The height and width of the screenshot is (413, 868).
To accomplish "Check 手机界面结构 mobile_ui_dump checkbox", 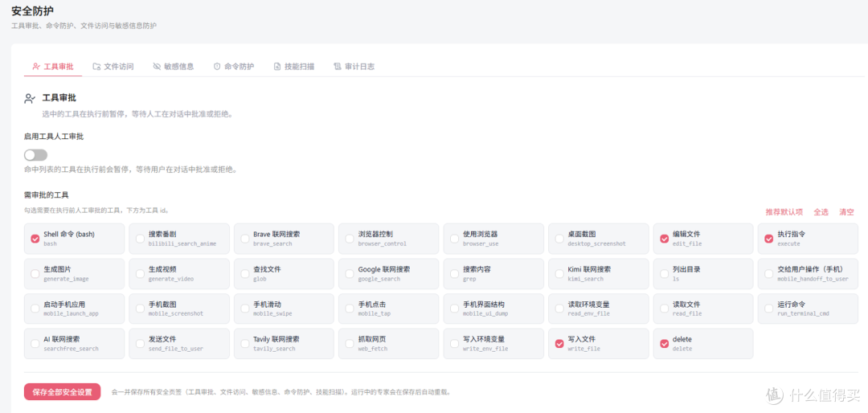I will [x=454, y=309].
